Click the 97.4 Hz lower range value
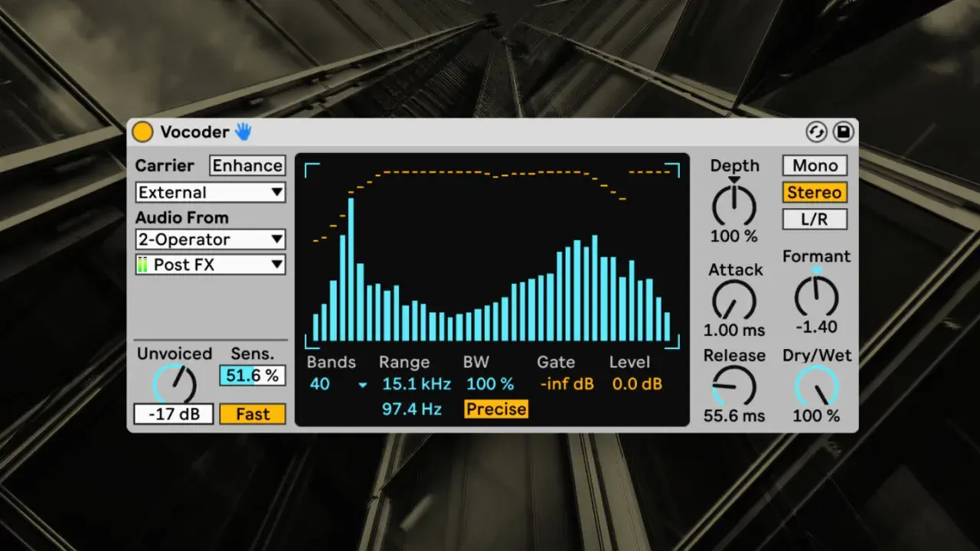Viewport: 980px width, 551px height. click(x=412, y=409)
